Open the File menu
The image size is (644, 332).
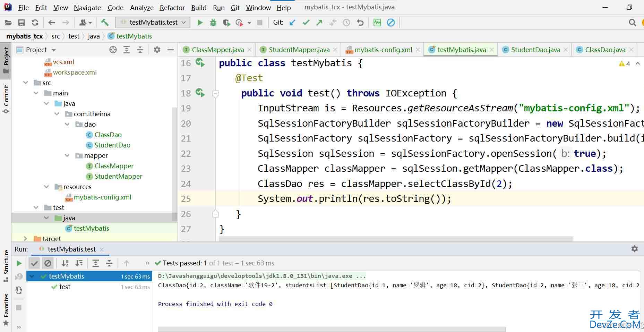click(x=23, y=7)
